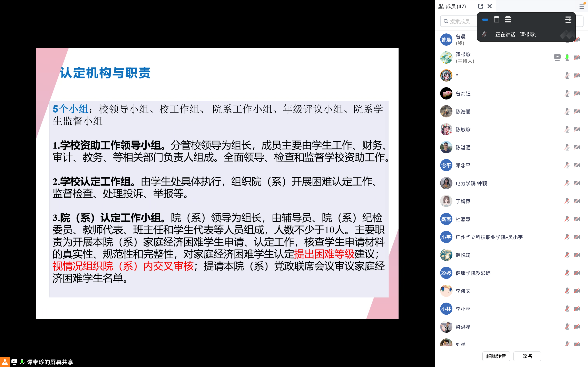This screenshot has width=588, height=367.
Task: Click the 改名 button
Action: pyautogui.click(x=527, y=356)
